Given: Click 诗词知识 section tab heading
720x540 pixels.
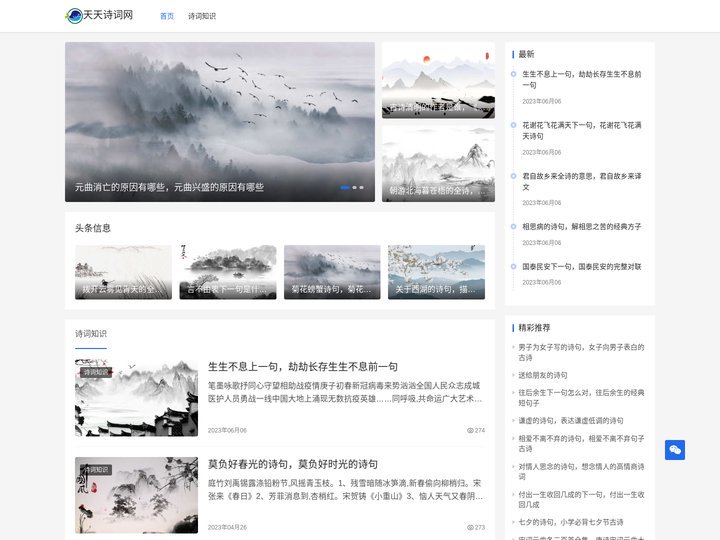Looking at the screenshot, I should 91,334.
